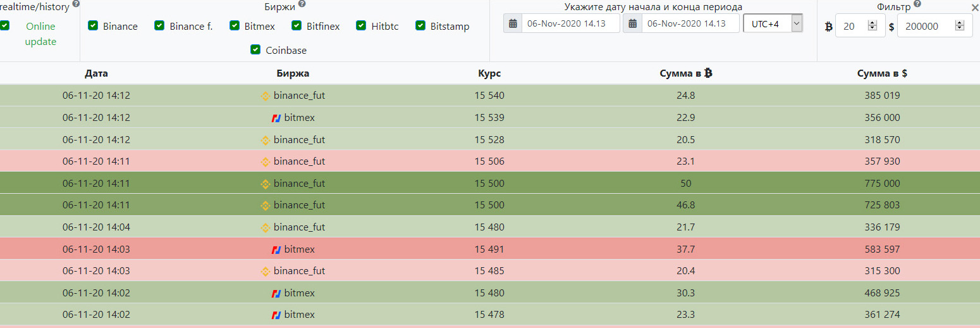Select cell with sum 336 179
Screen dimensions: 980x328
[x=882, y=227]
